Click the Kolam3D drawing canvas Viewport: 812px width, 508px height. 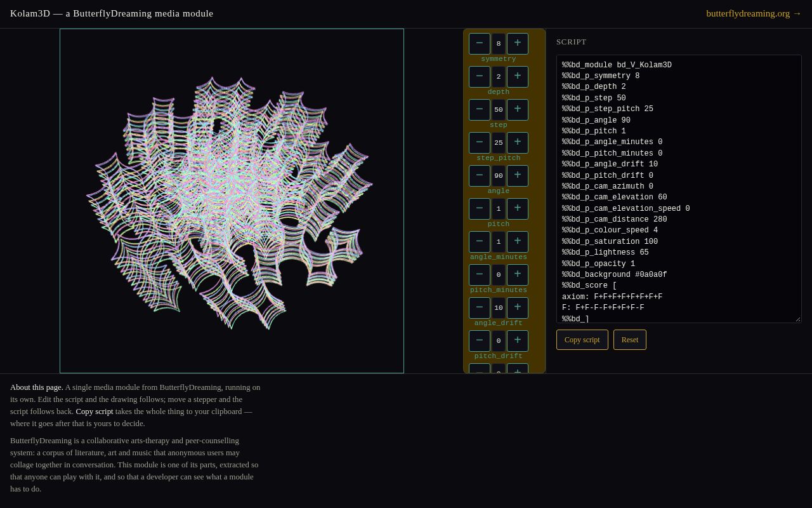click(x=232, y=201)
